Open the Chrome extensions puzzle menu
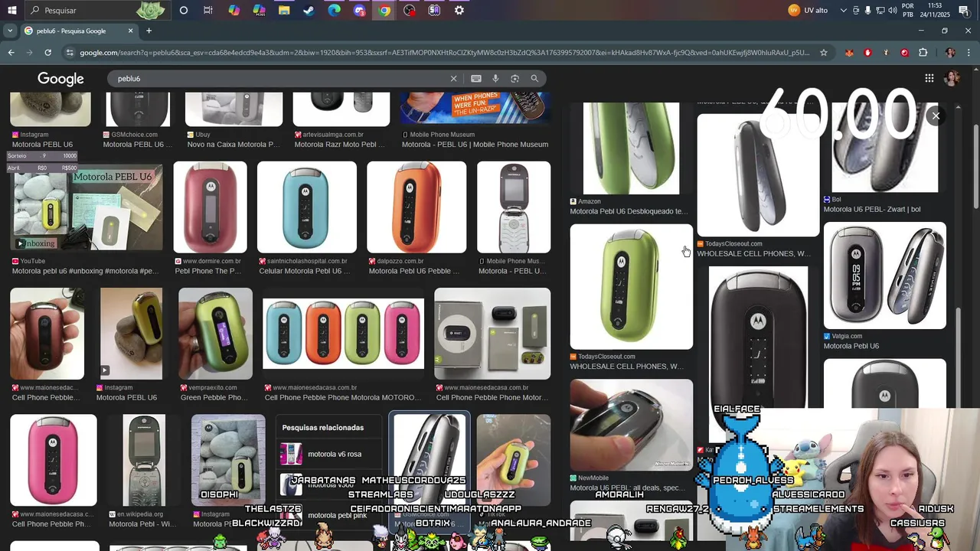Viewport: 980px width, 551px height. point(923,53)
